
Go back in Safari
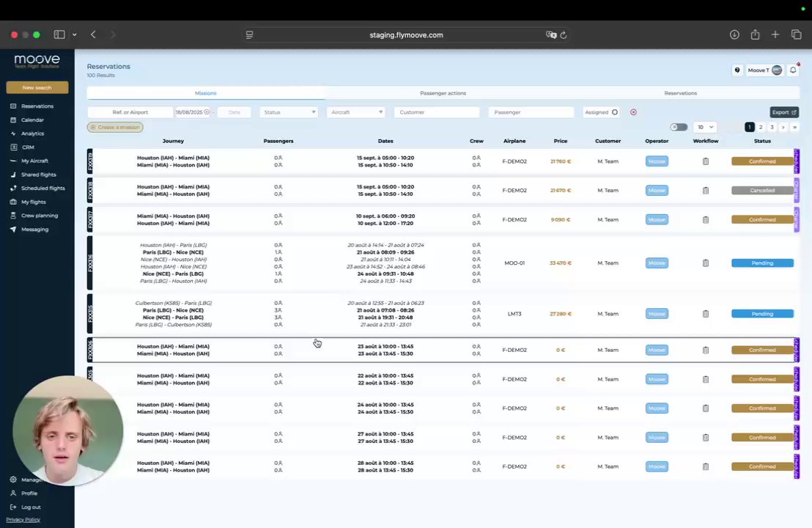(93, 34)
